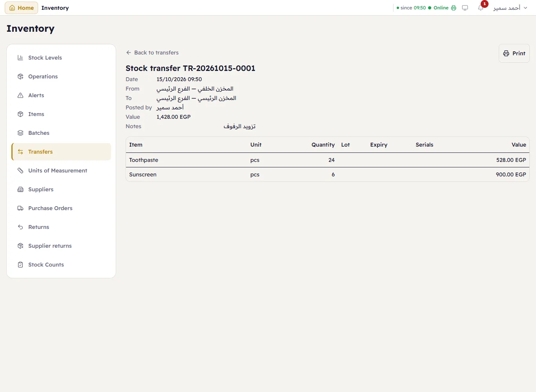Click the Supplier returns package icon
This screenshot has width=536, height=392.
pos(20,246)
